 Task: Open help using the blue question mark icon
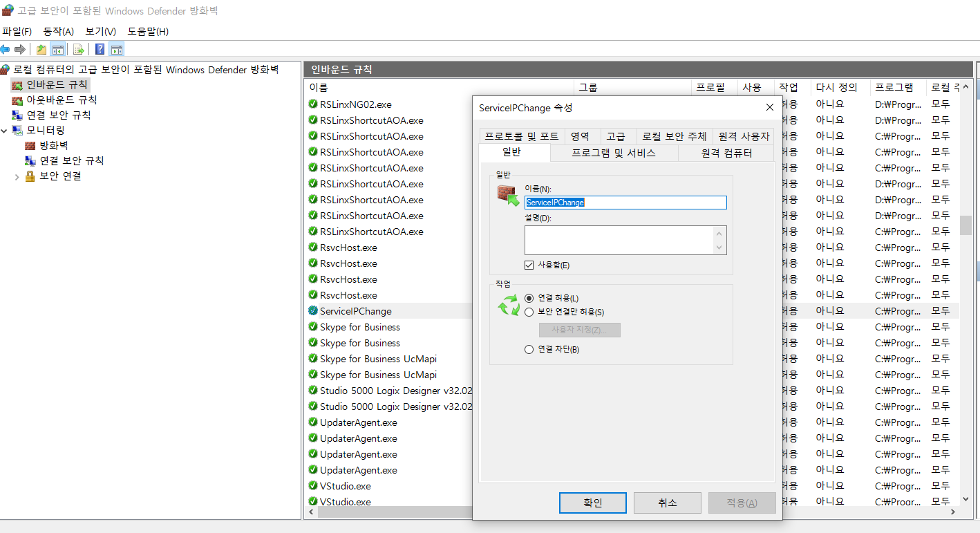click(x=98, y=48)
